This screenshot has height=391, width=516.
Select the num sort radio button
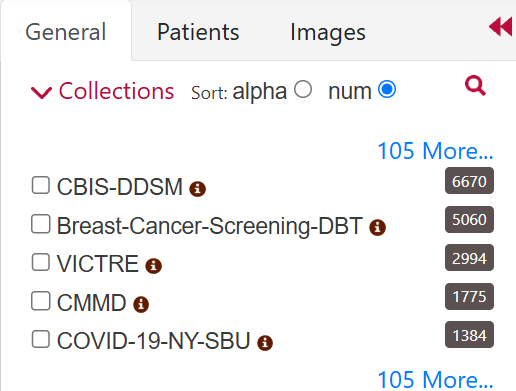tap(387, 89)
